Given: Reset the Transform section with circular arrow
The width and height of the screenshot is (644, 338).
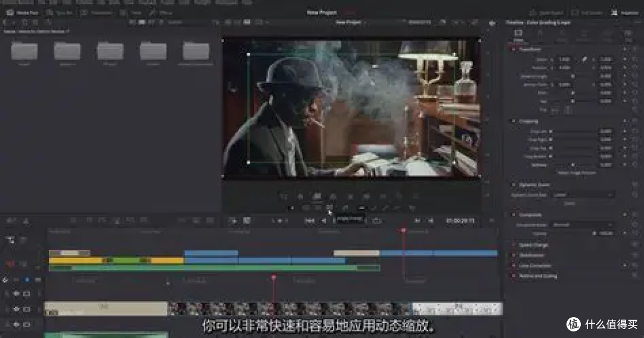Looking at the screenshot, I should coord(634,49).
